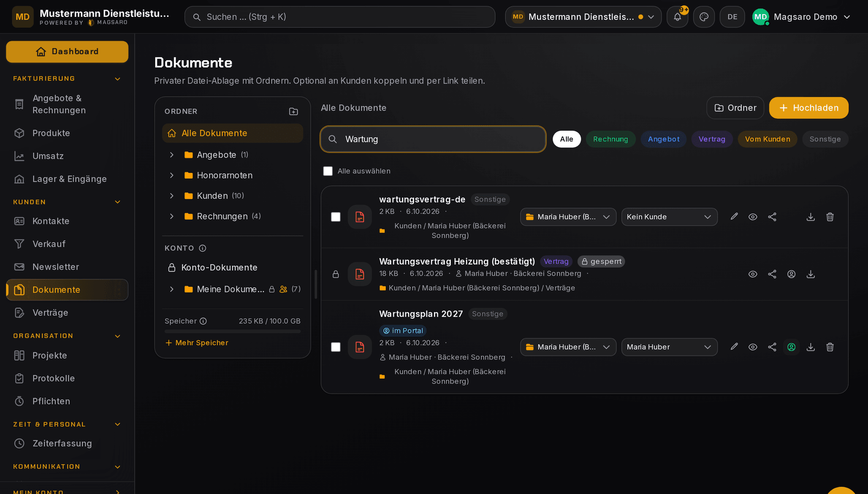Select the Wartungsplan 2027 checkbox
Viewport: 868px width, 494px height.
point(336,347)
